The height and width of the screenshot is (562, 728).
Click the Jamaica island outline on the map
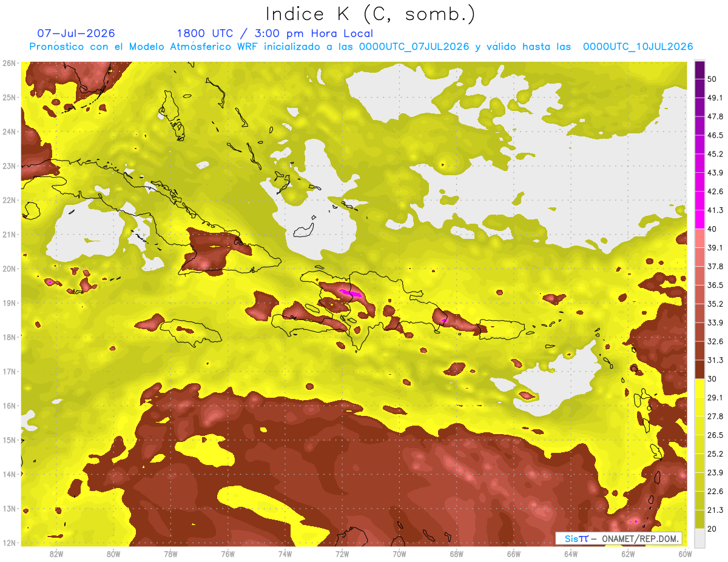point(190,332)
